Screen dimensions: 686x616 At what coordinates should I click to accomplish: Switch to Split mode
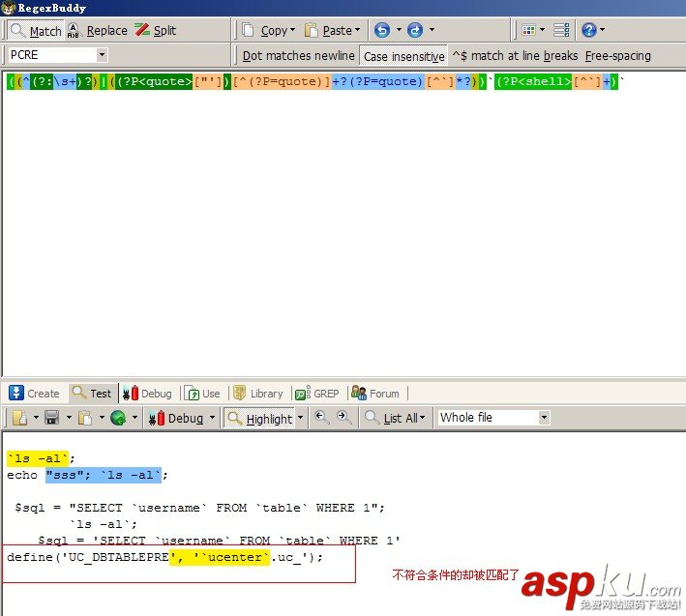(156, 31)
